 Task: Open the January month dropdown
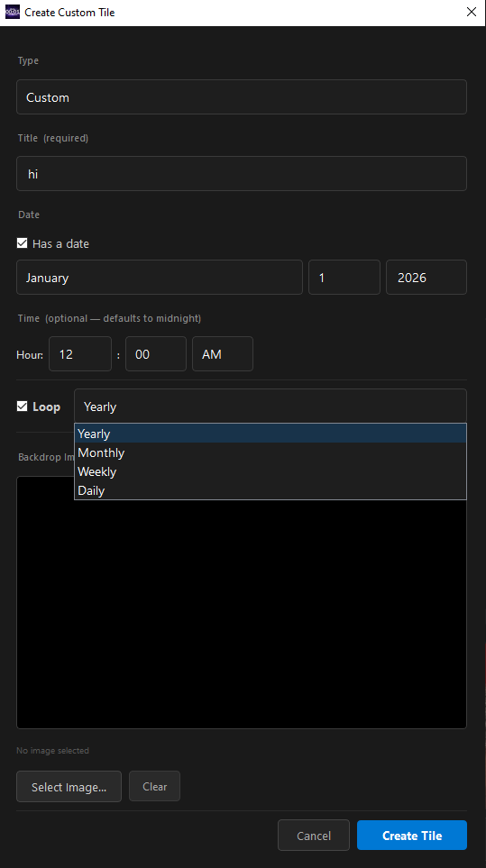(160, 277)
